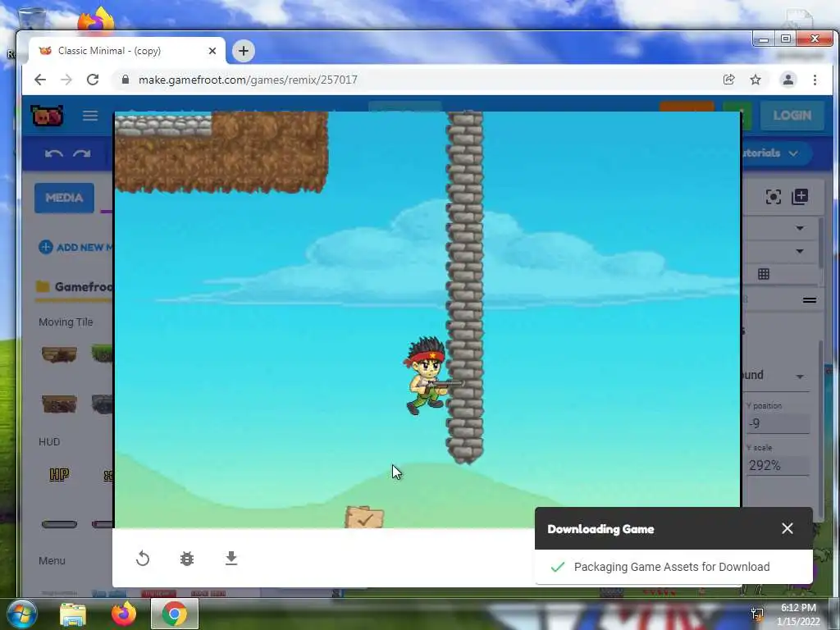The height and width of the screenshot is (630, 840).
Task: Restart the game preview with the reload icon
Action: point(143,559)
